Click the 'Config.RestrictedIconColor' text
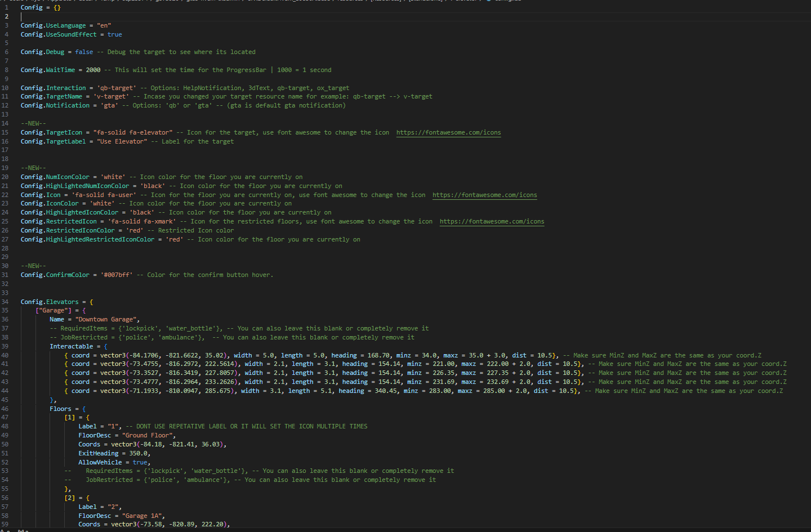This screenshot has height=532, width=811. point(68,231)
